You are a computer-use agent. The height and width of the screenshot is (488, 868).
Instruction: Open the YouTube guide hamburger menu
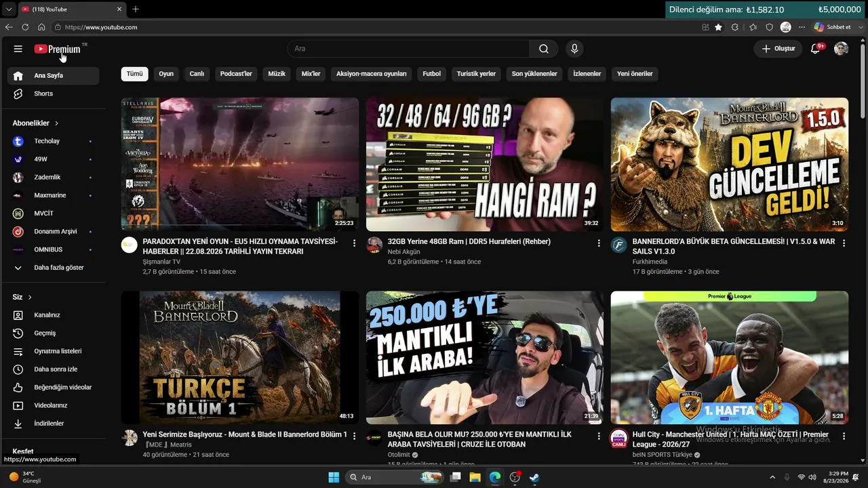pyautogui.click(x=18, y=49)
